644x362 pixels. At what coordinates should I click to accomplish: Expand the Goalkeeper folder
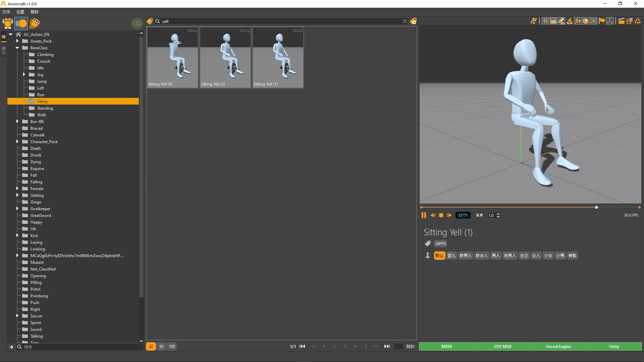click(17, 208)
